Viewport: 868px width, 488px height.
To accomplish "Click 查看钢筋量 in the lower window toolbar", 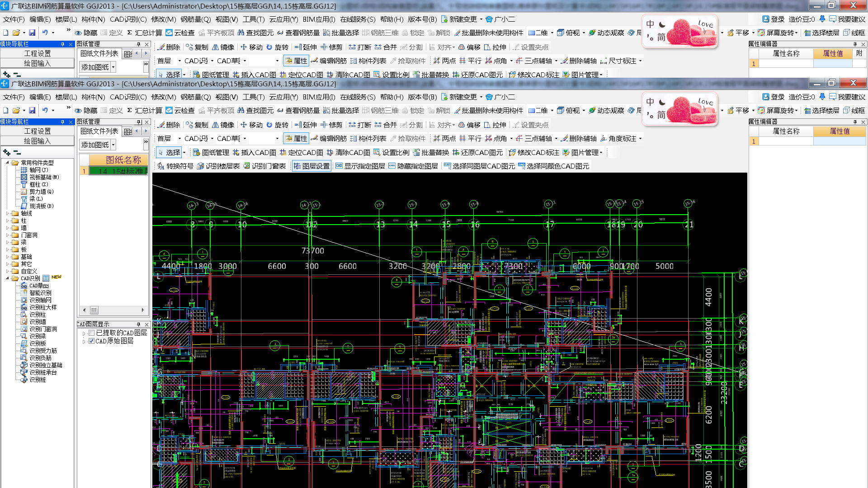I will click(298, 110).
